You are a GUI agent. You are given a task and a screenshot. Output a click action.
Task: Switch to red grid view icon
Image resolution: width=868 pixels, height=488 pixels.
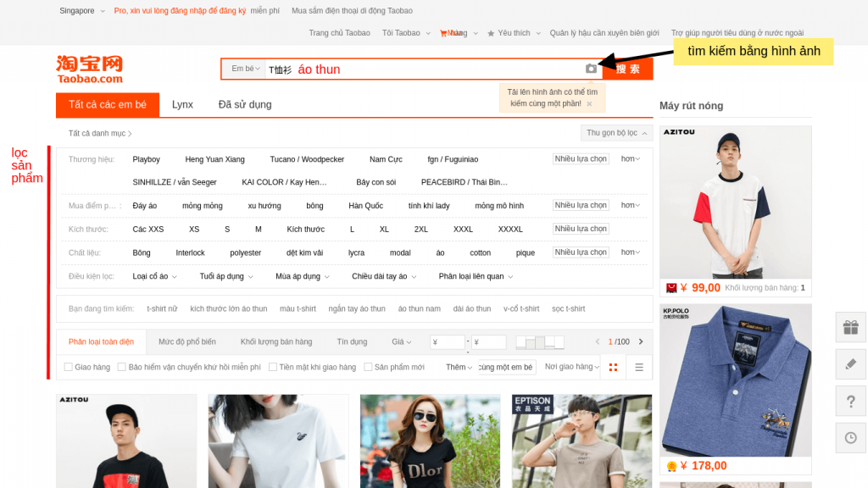point(613,368)
